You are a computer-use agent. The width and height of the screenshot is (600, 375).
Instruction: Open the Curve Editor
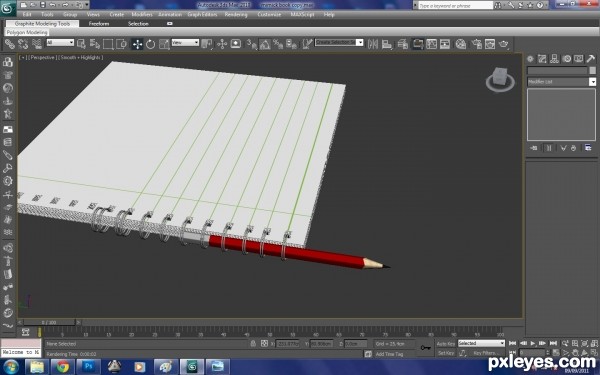point(431,44)
